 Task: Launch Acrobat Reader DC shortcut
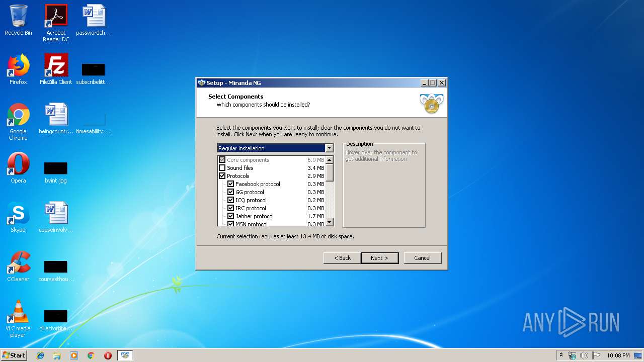[x=56, y=23]
